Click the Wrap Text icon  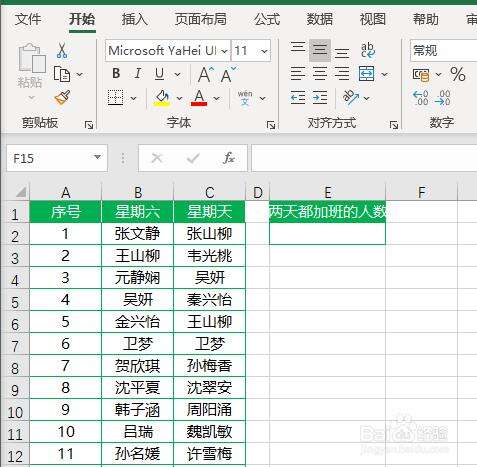tap(368, 50)
